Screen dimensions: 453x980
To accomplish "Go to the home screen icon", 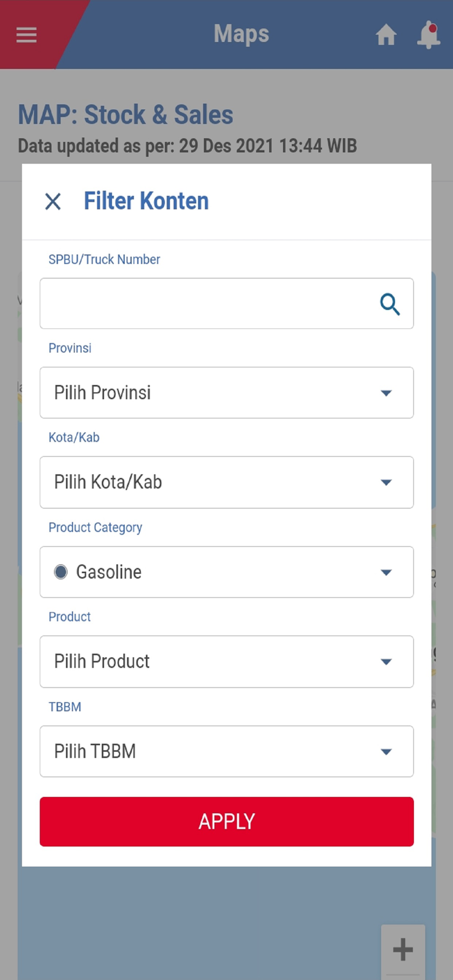I will [x=386, y=35].
